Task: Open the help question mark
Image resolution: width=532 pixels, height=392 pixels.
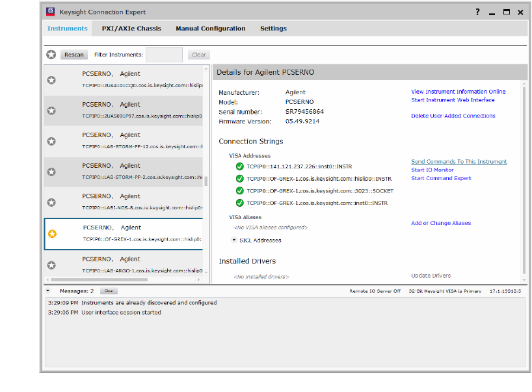Action: [477, 12]
